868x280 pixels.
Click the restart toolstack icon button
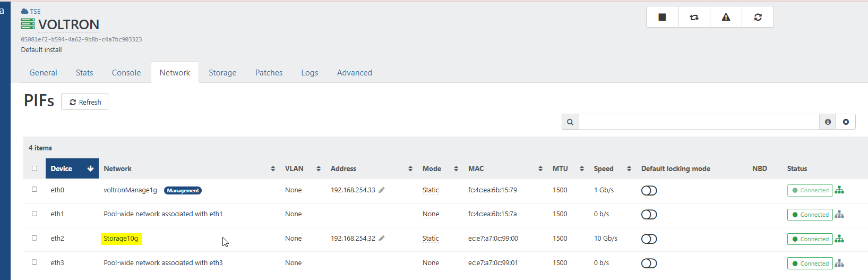694,17
